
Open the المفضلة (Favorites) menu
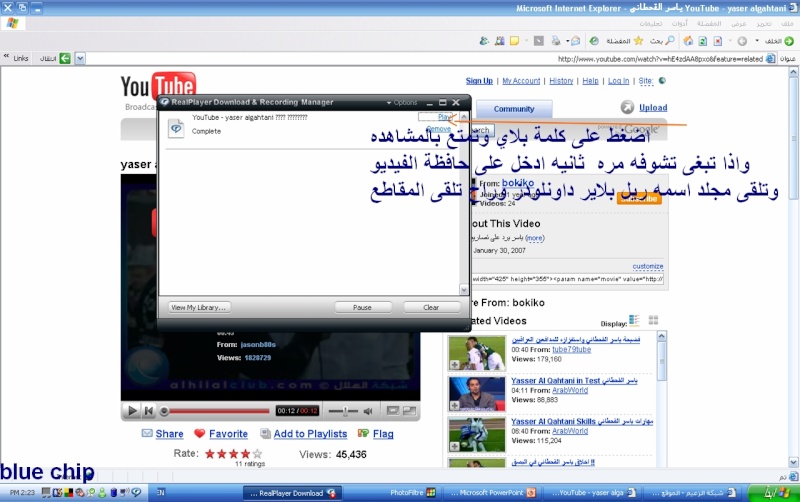click(709, 23)
